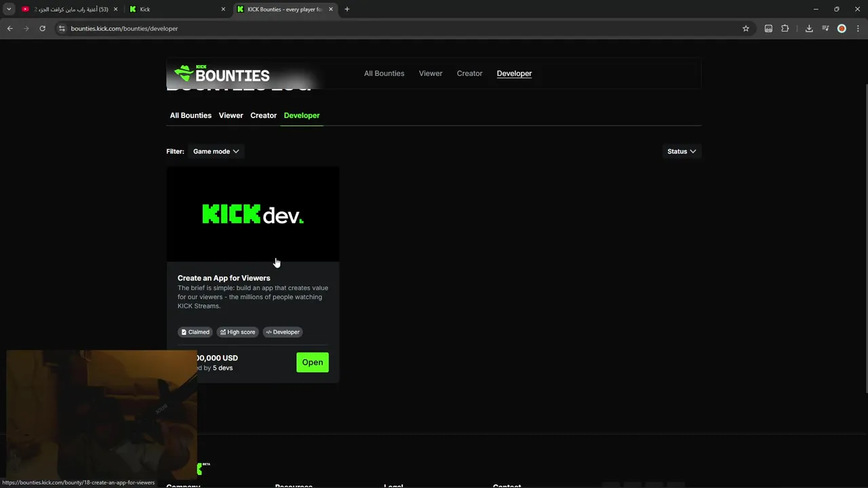Select Creator in top navigation
The width and height of the screenshot is (868, 488).
(x=469, y=73)
